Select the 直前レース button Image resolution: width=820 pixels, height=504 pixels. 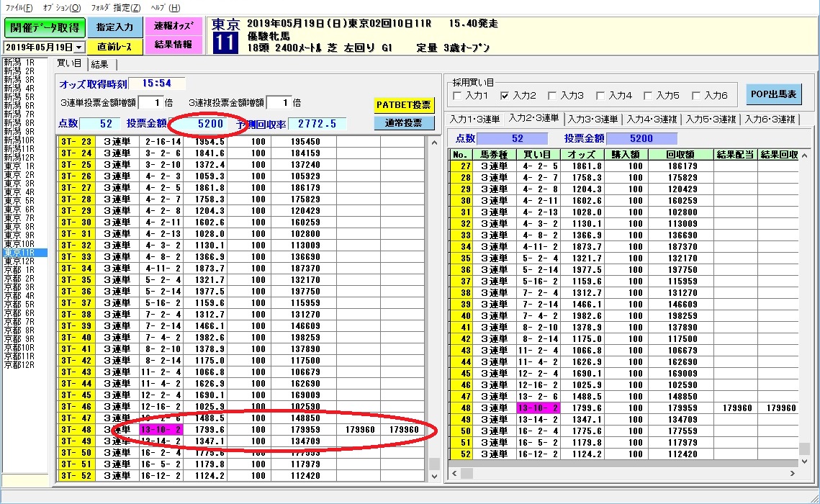point(115,46)
